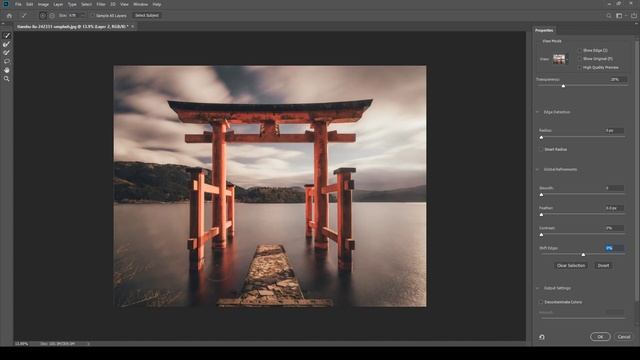Open the tool preset picker brush icon
640x360 pixels.
tap(24, 16)
